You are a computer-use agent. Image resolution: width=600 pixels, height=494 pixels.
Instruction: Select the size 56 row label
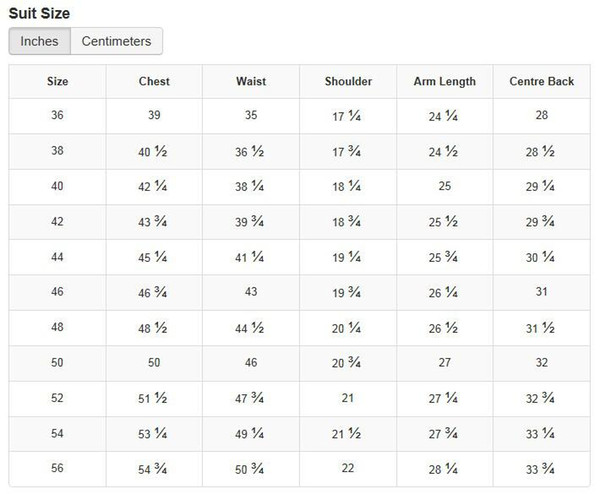[57, 468]
